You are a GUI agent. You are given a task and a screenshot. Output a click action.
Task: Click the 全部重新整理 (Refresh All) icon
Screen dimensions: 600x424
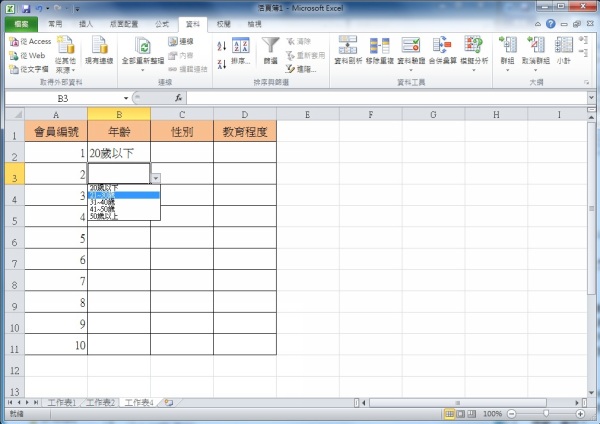click(x=143, y=50)
